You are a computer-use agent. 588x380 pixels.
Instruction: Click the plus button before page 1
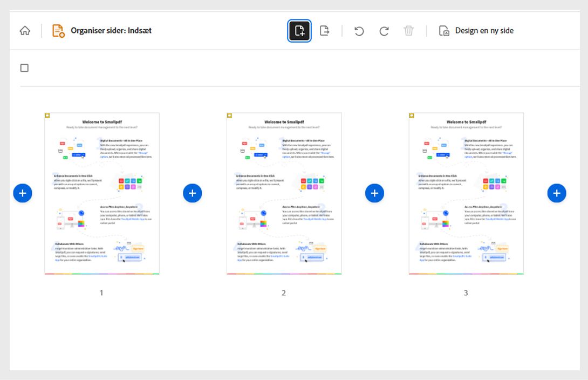[23, 193]
